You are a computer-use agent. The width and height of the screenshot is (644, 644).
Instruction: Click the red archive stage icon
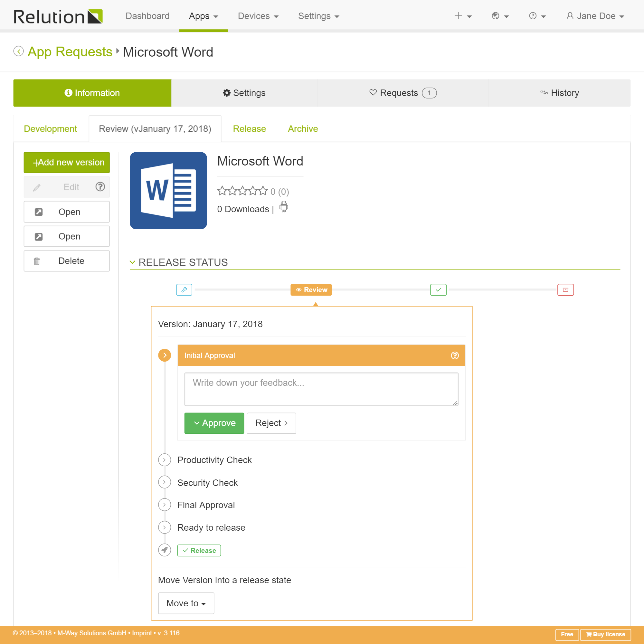pyautogui.click(x=566, y=290)
